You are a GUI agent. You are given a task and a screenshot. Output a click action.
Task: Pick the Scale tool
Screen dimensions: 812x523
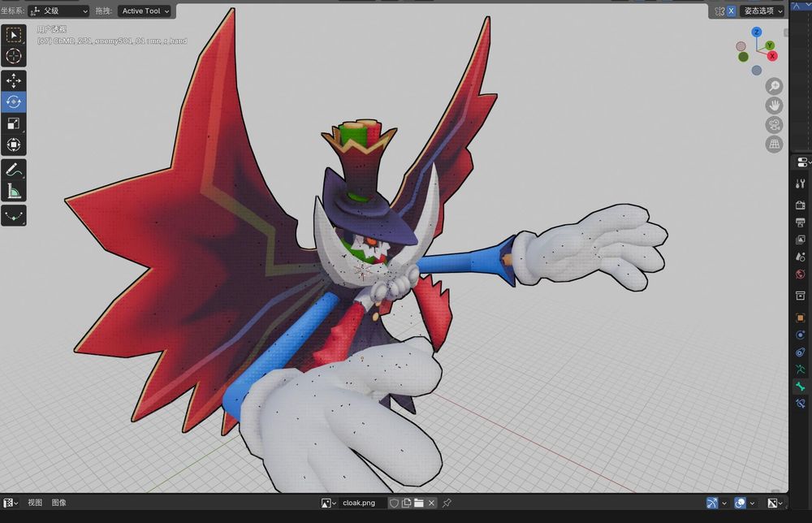tap(14, 123)
